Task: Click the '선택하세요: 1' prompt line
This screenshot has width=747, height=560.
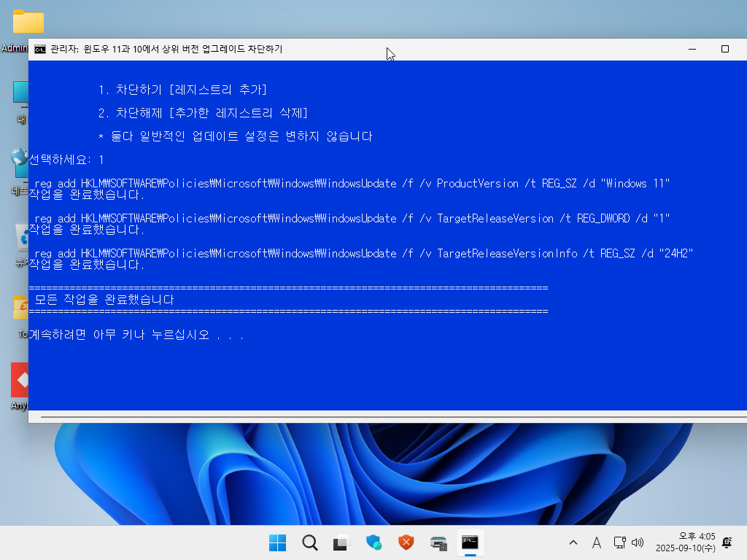Action: (66, 160)
